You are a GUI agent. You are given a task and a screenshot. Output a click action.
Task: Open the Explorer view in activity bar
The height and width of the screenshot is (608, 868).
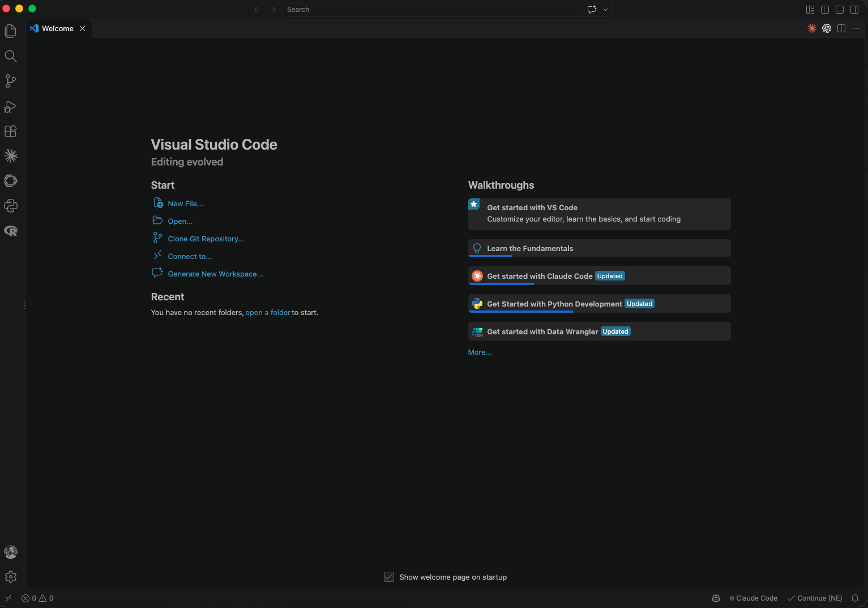click(11, 31)
